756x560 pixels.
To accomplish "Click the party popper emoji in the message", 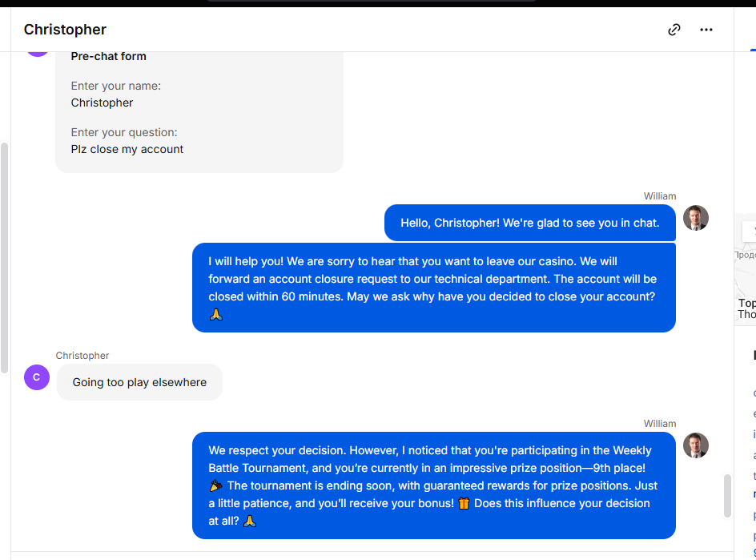I will pos(216,485).
